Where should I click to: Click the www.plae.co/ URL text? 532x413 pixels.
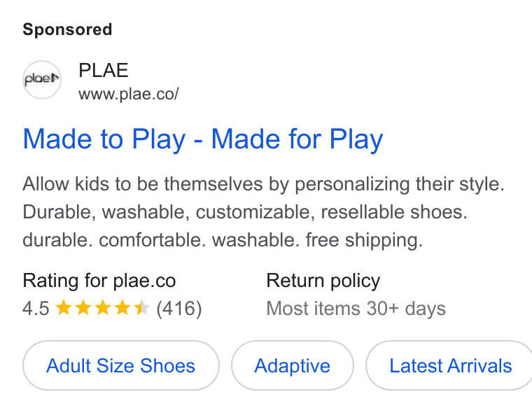129,94
